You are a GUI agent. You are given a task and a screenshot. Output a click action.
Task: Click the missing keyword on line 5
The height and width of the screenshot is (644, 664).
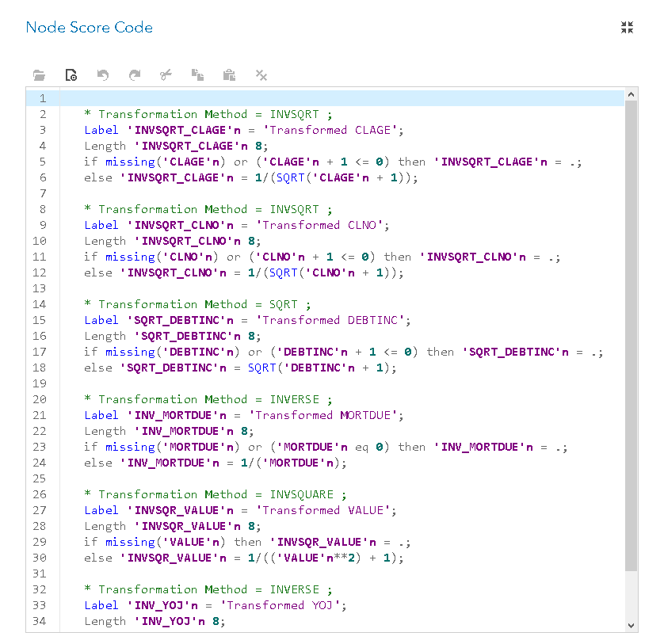click(130, 161)
